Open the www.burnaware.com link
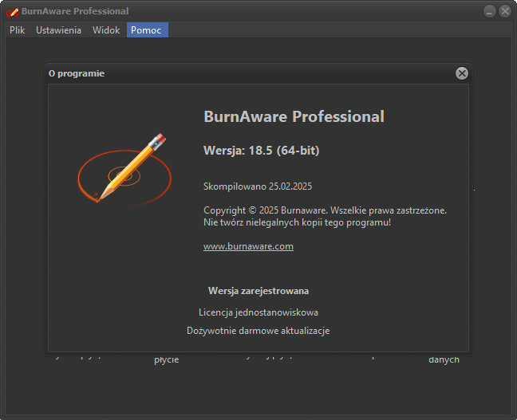This screenshot has width=517, height=420. (248, 246)
